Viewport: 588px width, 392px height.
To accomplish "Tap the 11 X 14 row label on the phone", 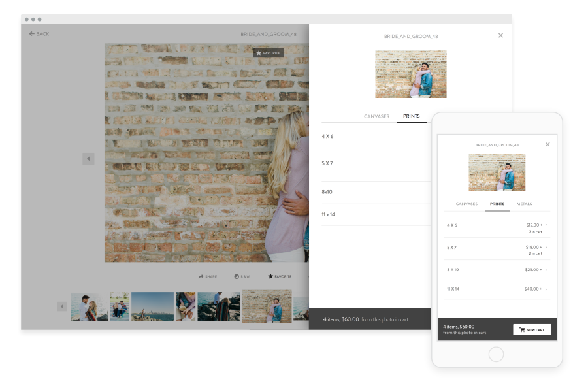I will tap(453, 289).
